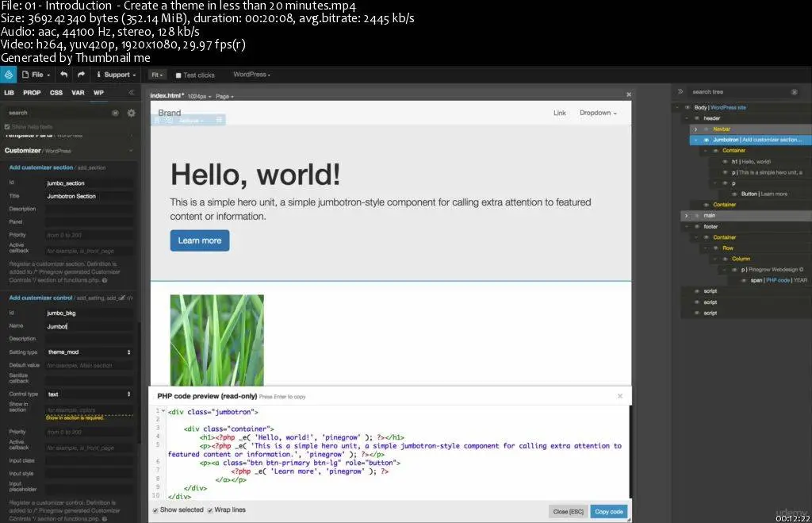Switch to the PROP tab

coord(32,93)
